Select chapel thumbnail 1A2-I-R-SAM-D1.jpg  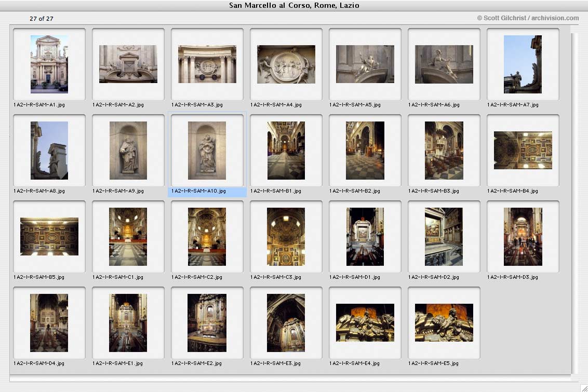point(365,236)
